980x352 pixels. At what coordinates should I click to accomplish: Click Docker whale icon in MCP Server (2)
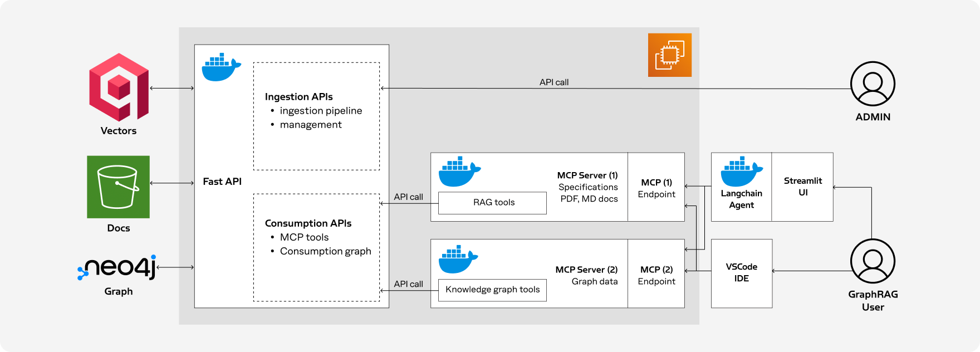458,259
